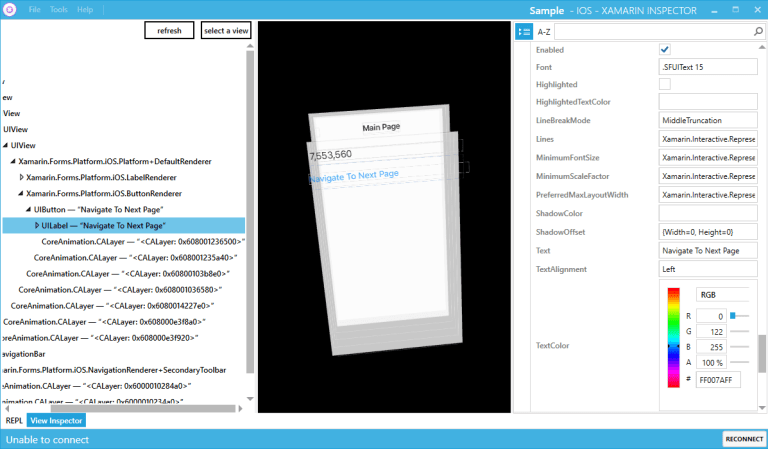Check the Highlighted checkbox
Screen dimensions: 768x449
665,84
